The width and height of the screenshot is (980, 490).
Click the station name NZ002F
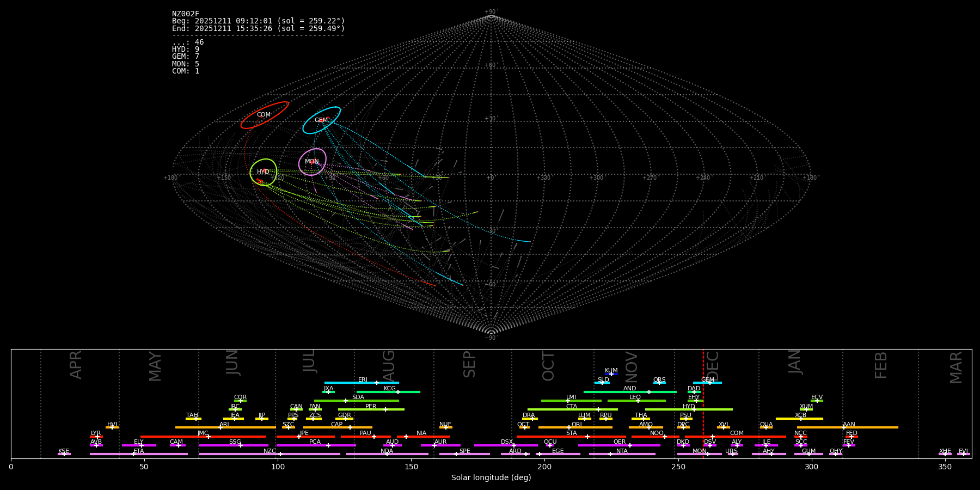(x=186, y=14)
